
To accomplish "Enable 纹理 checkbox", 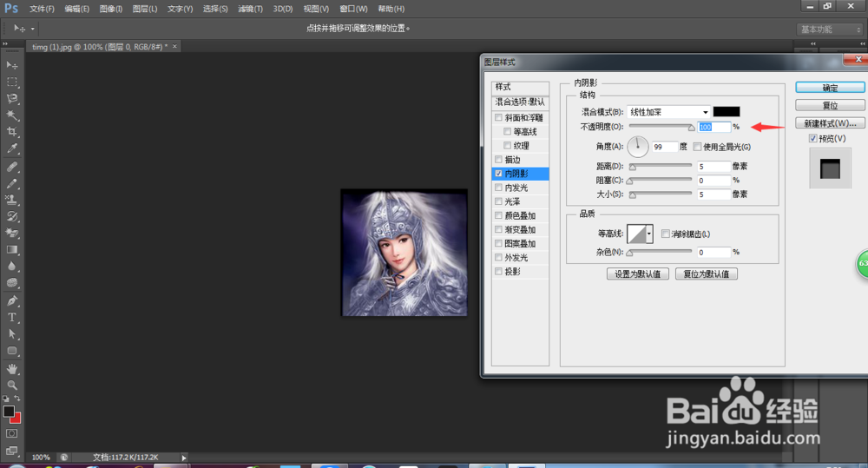I will tap(507, 145).
